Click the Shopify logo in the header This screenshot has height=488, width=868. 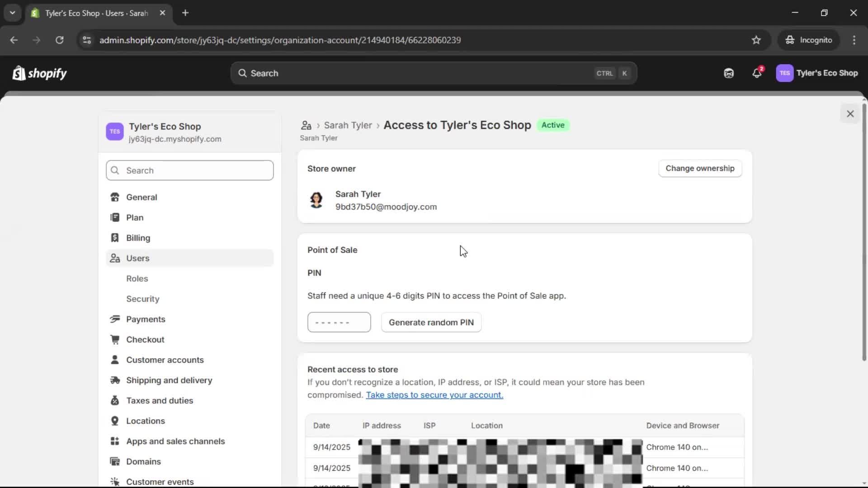click(39, 73)
